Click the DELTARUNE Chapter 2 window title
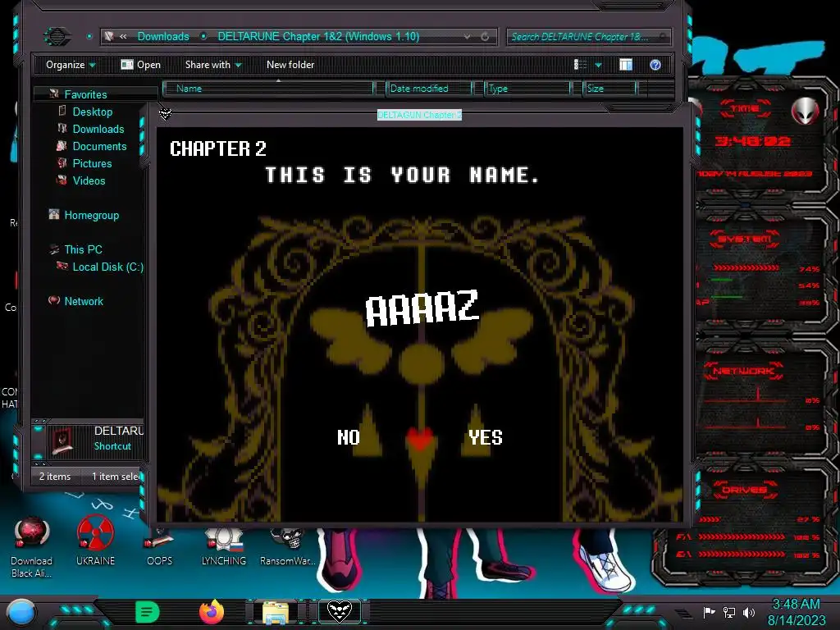The height and width of the screenshot is (630, 840). (419, 115)
